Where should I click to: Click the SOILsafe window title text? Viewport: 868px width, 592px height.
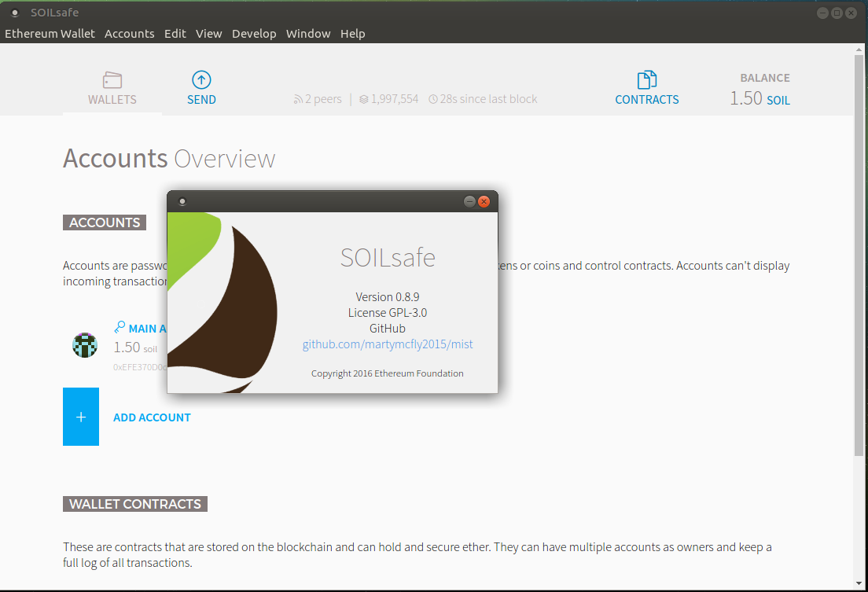[x=54, y=13]
